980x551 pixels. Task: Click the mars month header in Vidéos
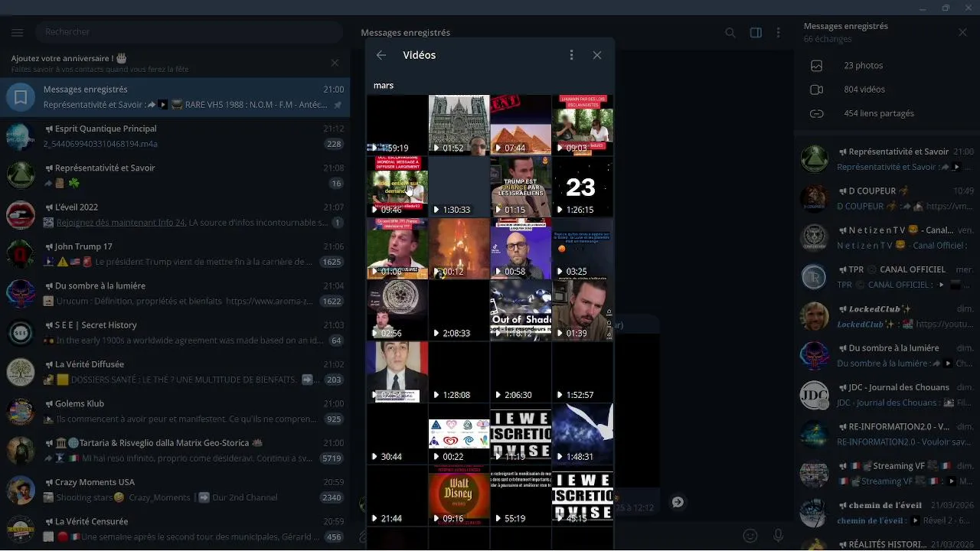click(384, 86)
